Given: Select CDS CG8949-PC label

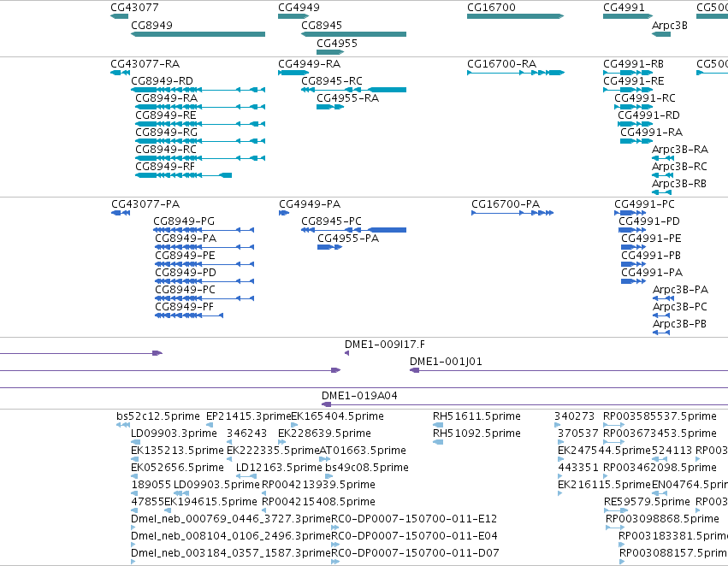Looking at the screenshot, I should (x=186, y=291).
